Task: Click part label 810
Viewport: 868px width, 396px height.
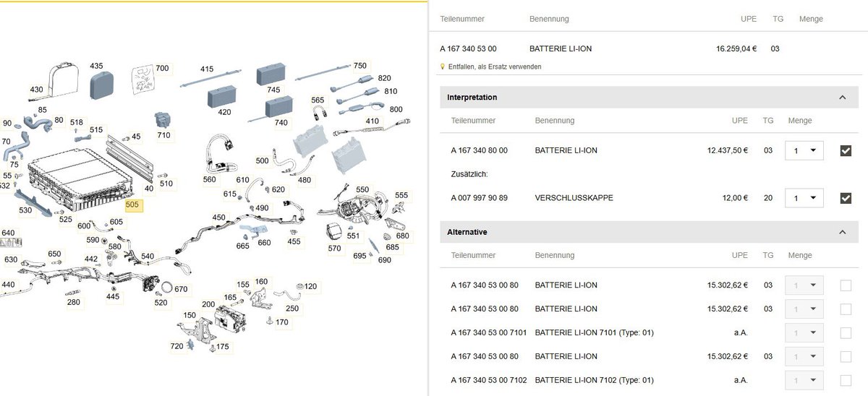Action: pos(391,91)
